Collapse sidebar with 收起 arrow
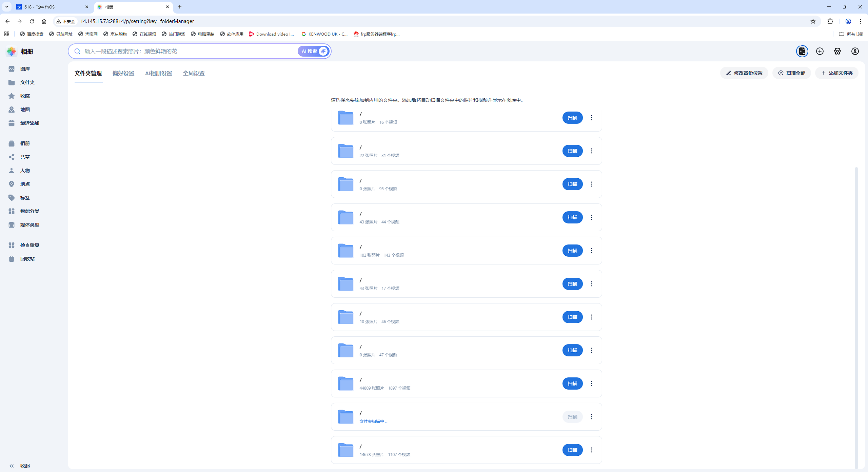Image resolution: width=868 pixels, height=472 pixels. 12,466
